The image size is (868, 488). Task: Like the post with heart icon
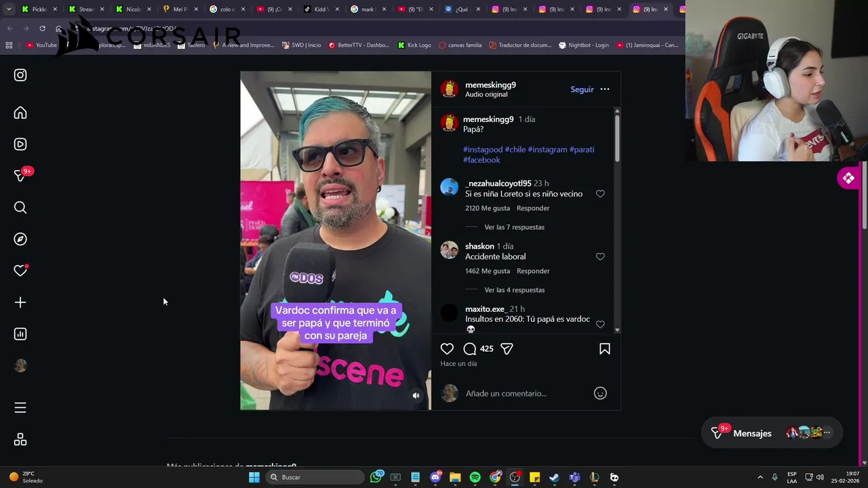447,348
